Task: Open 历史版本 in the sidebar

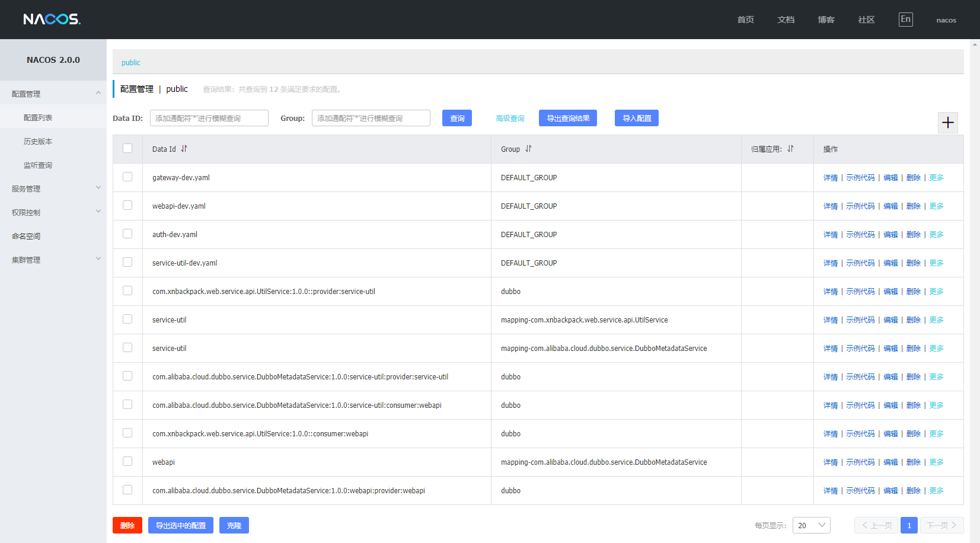Action: click(38, 141)
